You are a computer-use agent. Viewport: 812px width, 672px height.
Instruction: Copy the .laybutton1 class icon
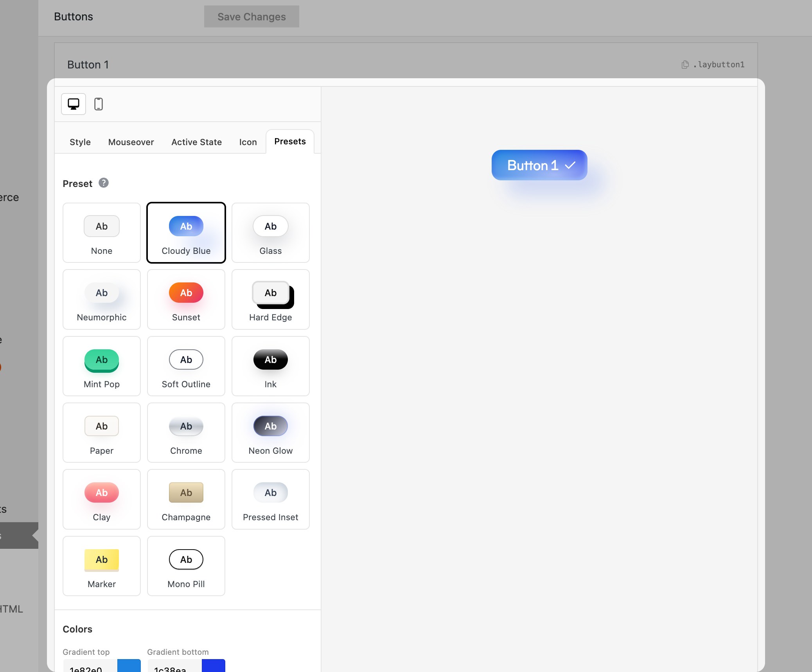[x=685, y=65]
